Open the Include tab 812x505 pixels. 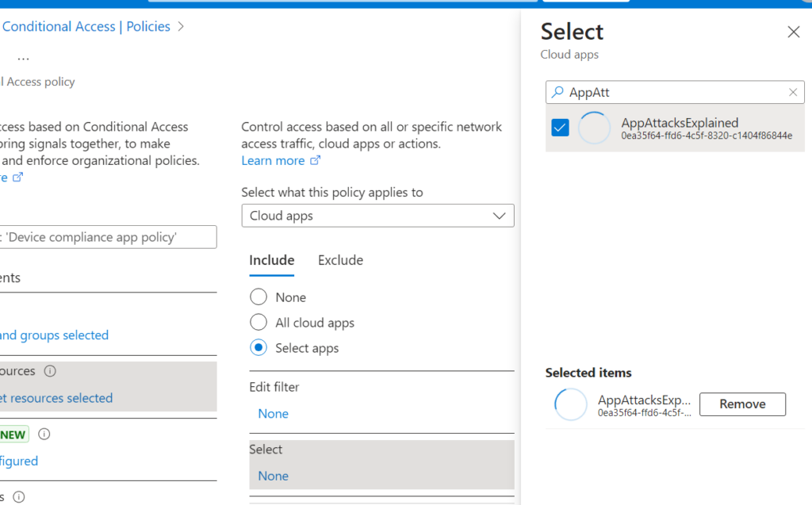point(272,260)
